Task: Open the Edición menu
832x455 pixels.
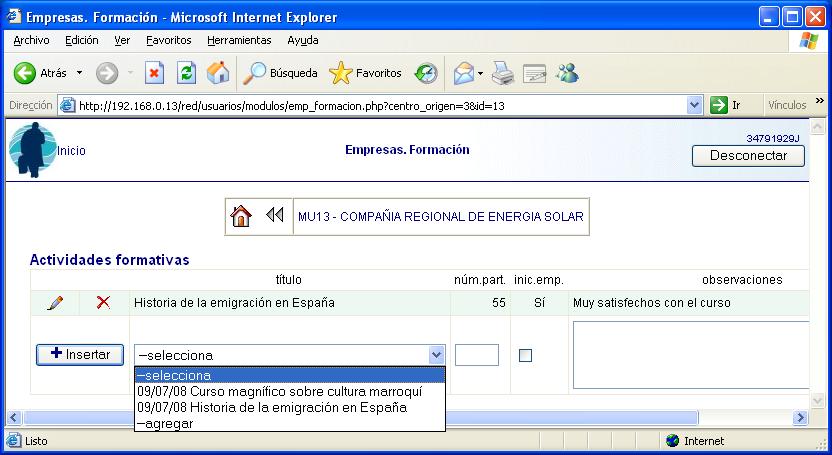Action: coord(82,40)
